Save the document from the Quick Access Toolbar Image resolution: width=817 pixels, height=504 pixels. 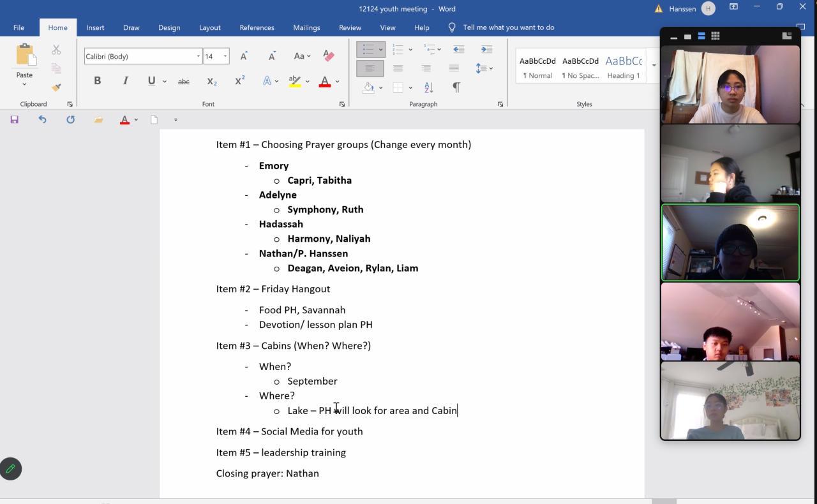point(14,119)
